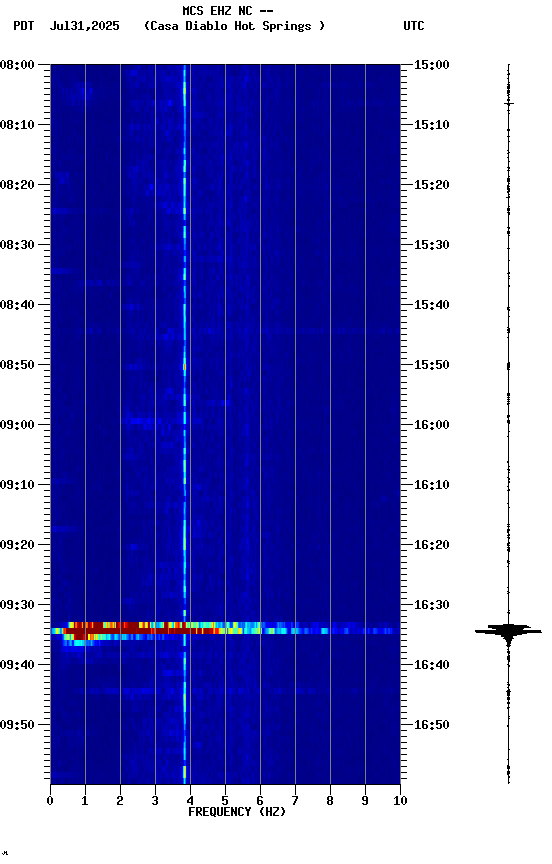Click the '09:40' PDT time label
Screen dimensions: 552x864
click(x=17, y=665)
